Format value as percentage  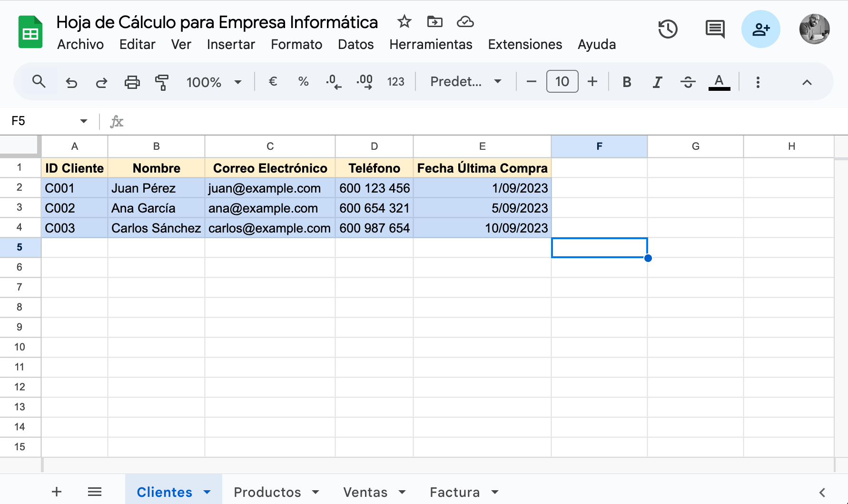(303, 81)
